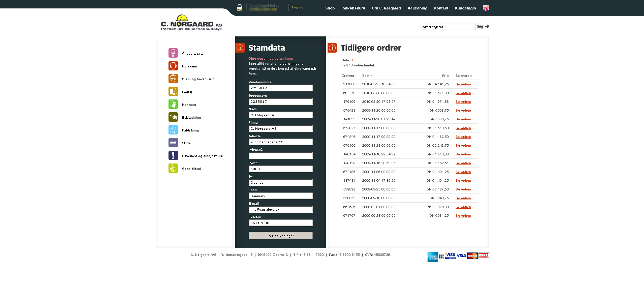The height and width of the screenshot is (299, 644).
Task: Choose the Handsker glove icon
Action: 173,104
